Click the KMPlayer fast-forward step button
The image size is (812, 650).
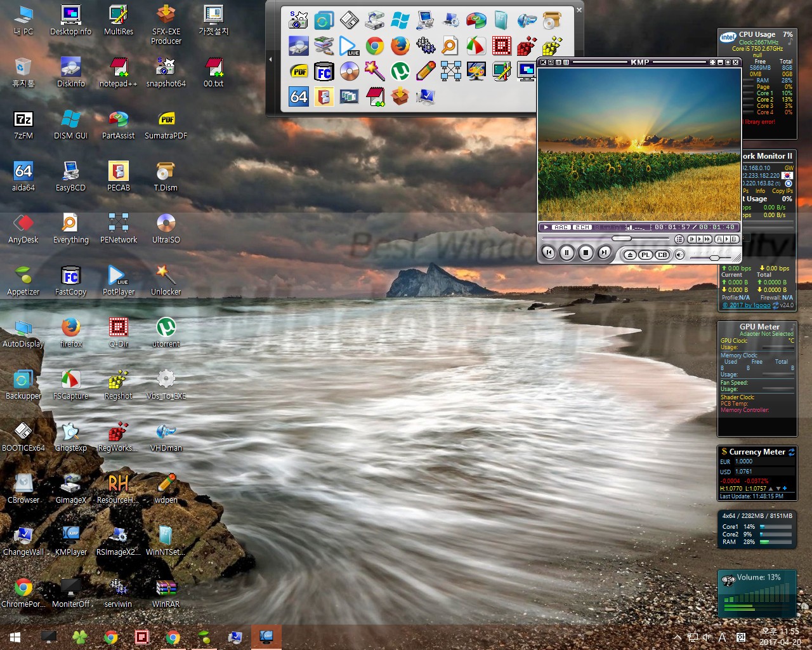pos(707,239)
